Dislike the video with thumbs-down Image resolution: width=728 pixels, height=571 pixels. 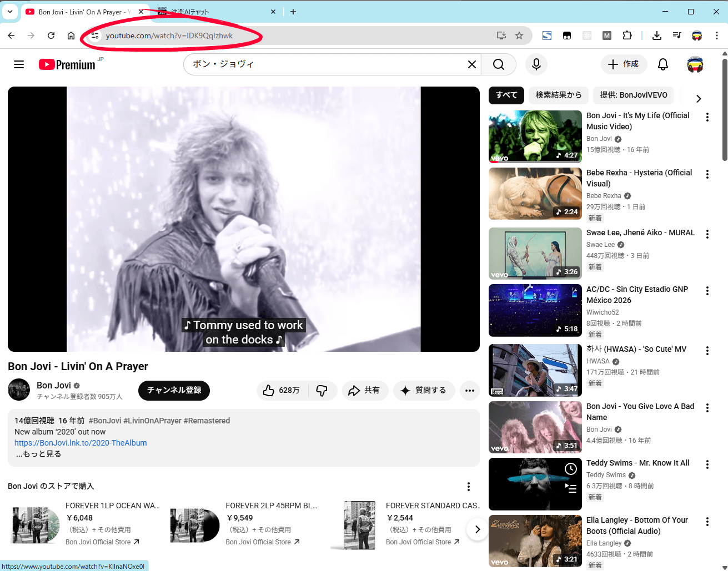click(322, 391)
